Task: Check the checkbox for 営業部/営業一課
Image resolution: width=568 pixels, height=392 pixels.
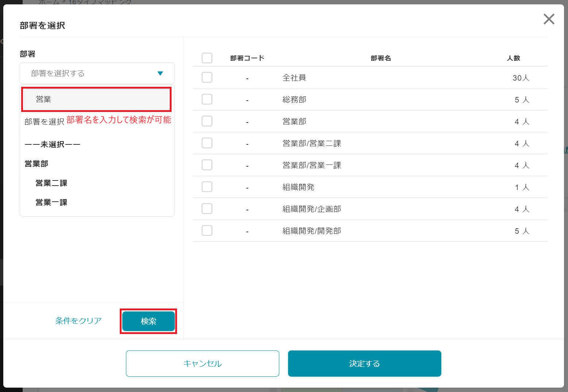Action: tap(207, 165)
